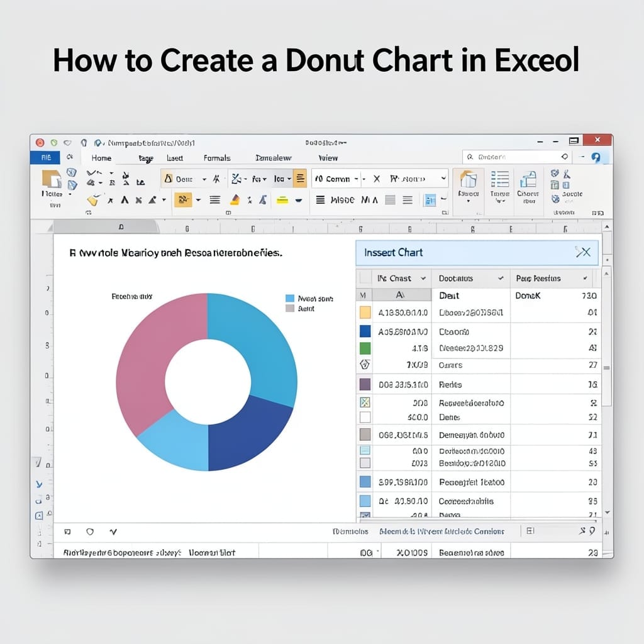
Task: Expand the Paste options arrow
Action: pos(70,194)
